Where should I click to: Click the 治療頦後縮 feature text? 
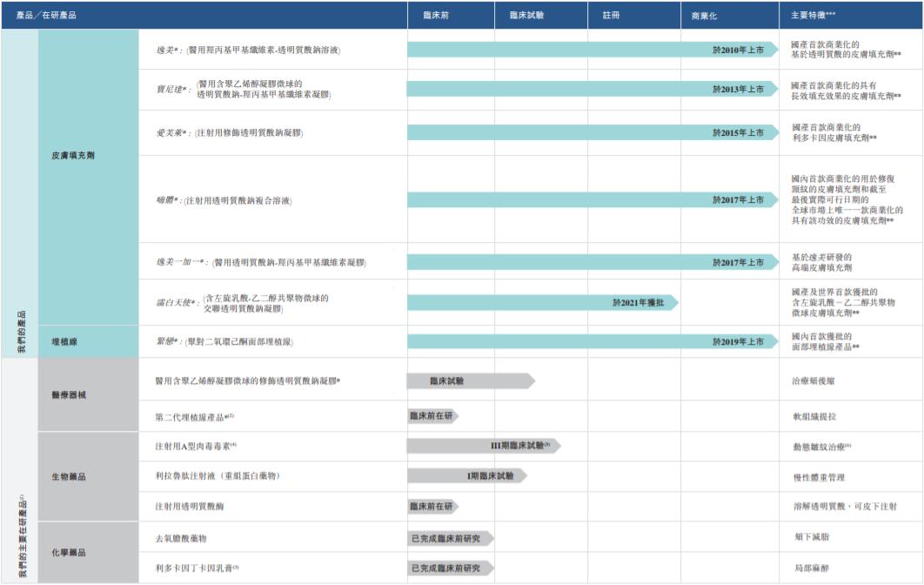(x=814, y=381)
